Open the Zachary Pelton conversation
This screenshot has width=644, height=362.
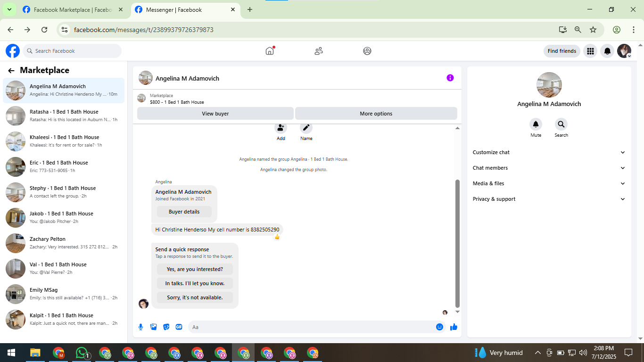click(64, 243)
